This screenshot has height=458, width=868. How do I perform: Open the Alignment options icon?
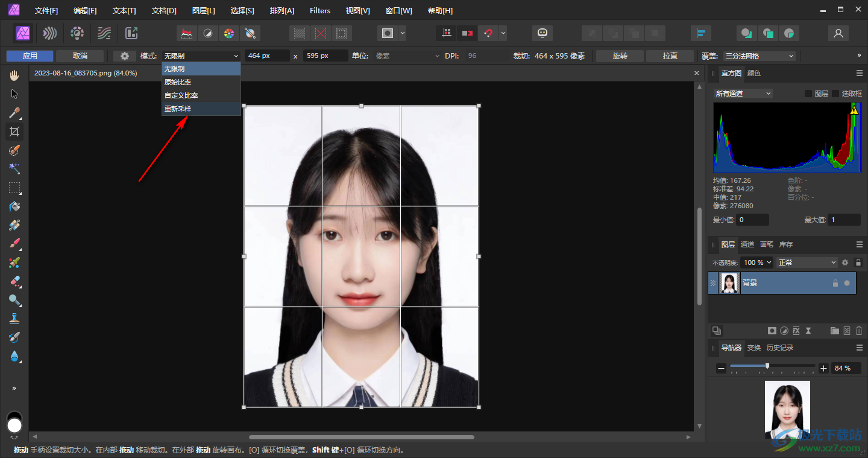point(701,33)
